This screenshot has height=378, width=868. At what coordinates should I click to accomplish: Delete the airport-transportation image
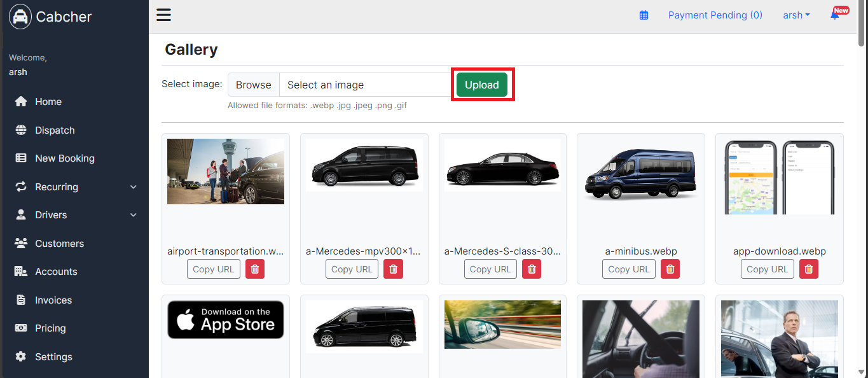click(x=254, y=269)
